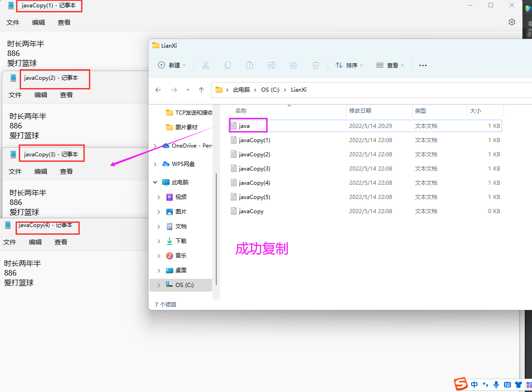Sort by 修改日期 column header

(360, 110)
